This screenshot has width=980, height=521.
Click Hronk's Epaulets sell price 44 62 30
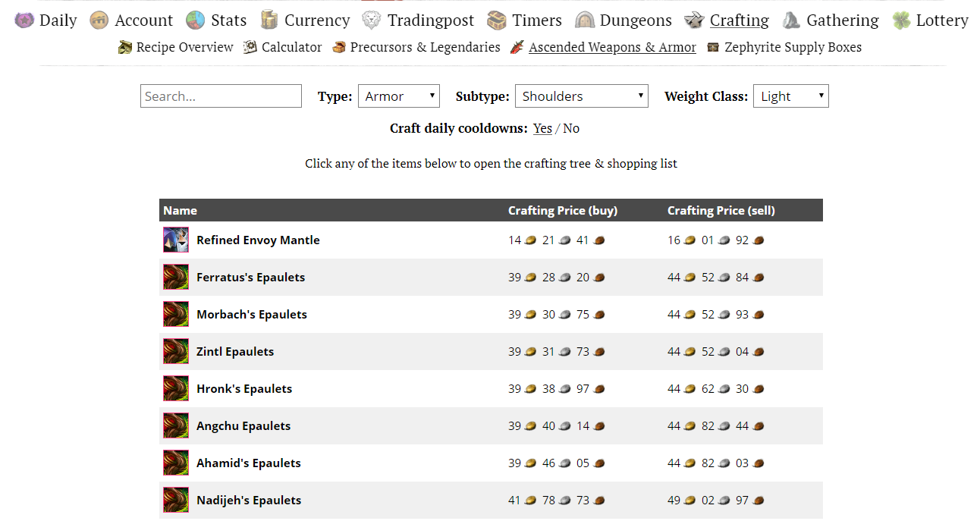pos(715,389)
